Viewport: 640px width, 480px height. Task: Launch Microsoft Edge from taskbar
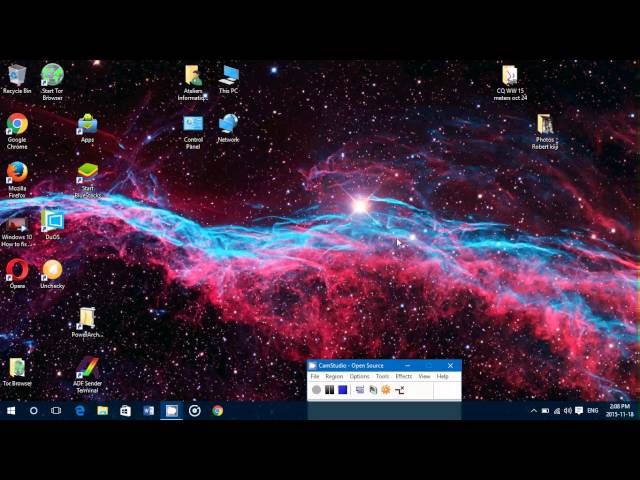coord(80,411)
